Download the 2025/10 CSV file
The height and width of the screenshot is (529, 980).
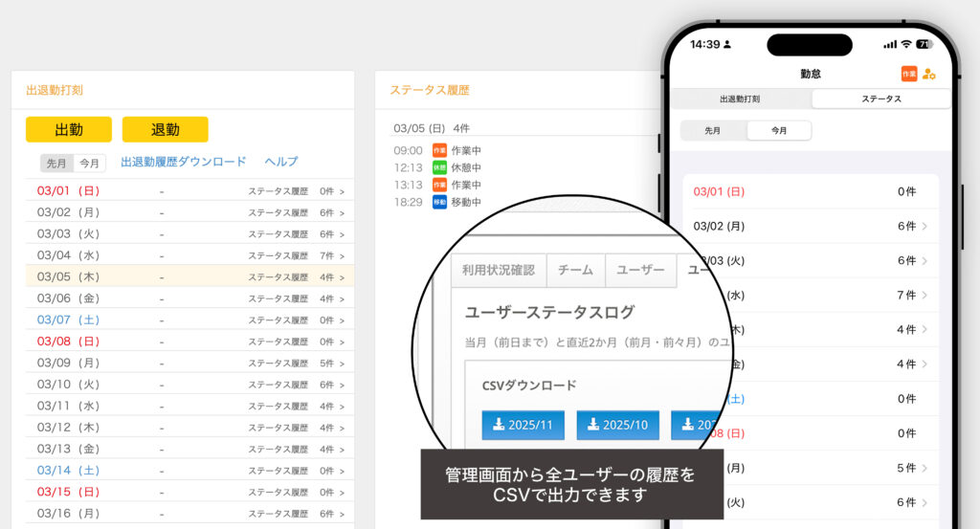click(x=617, y=425)
